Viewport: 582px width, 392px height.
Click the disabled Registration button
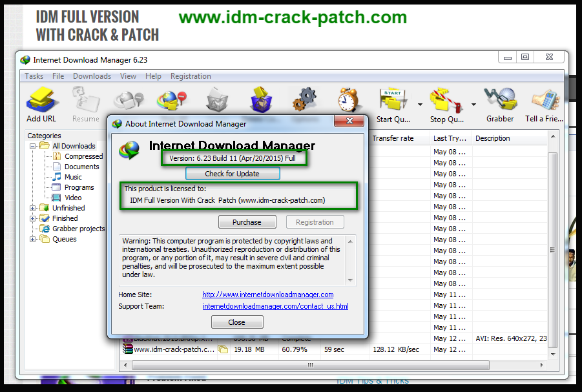click(x=315, y=222)
